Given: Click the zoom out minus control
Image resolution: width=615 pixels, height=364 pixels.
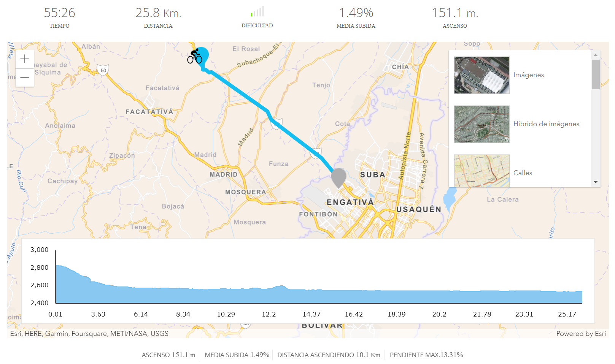Looking at the screenshot, I should 24,78.
